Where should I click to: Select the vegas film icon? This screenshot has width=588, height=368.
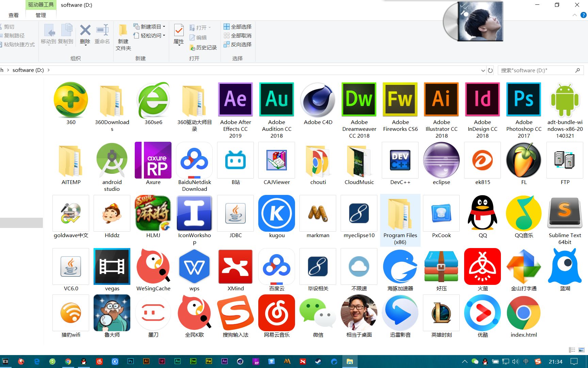coord(112,266)
